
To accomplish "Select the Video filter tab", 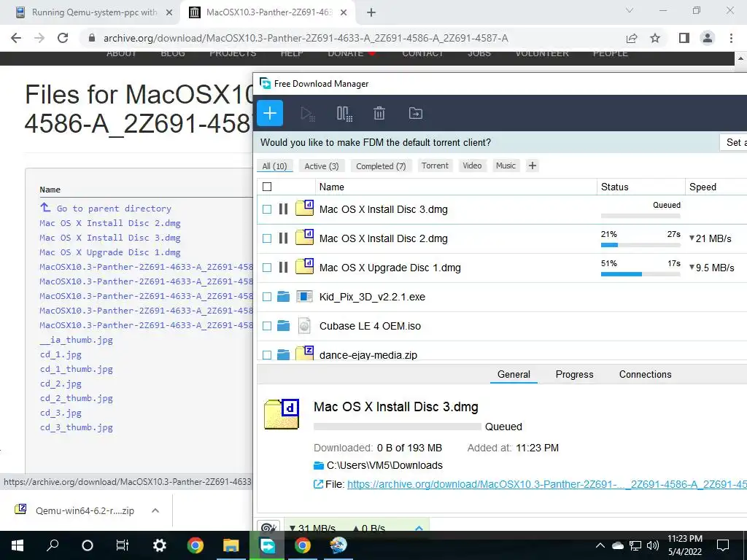I will [x=472, y=166].
